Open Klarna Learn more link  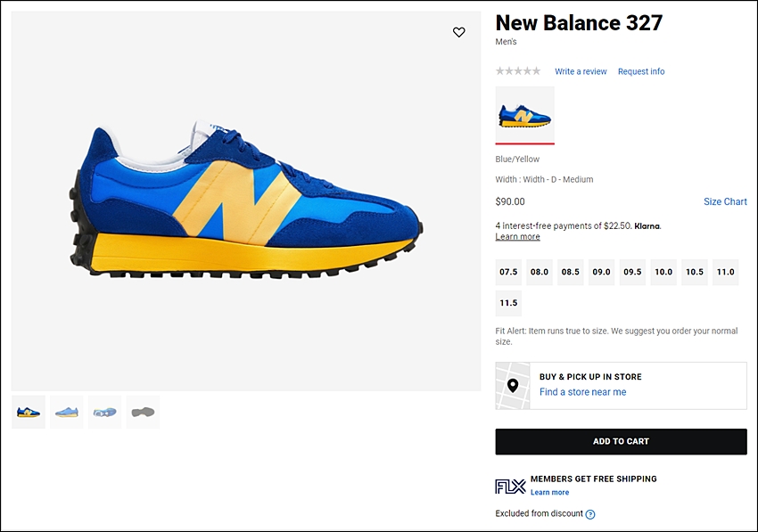[518, 237]
